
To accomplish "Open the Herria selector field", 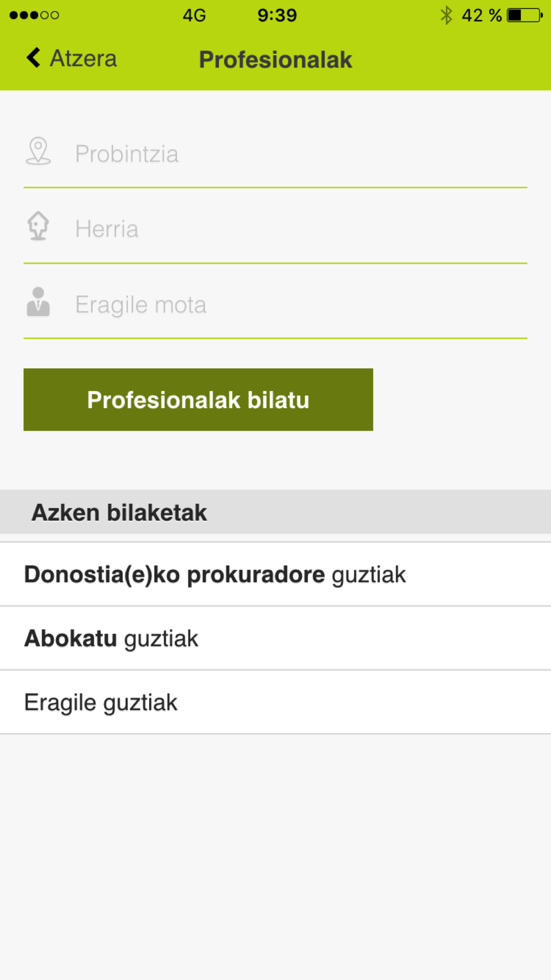I will [x=275, y=229].
